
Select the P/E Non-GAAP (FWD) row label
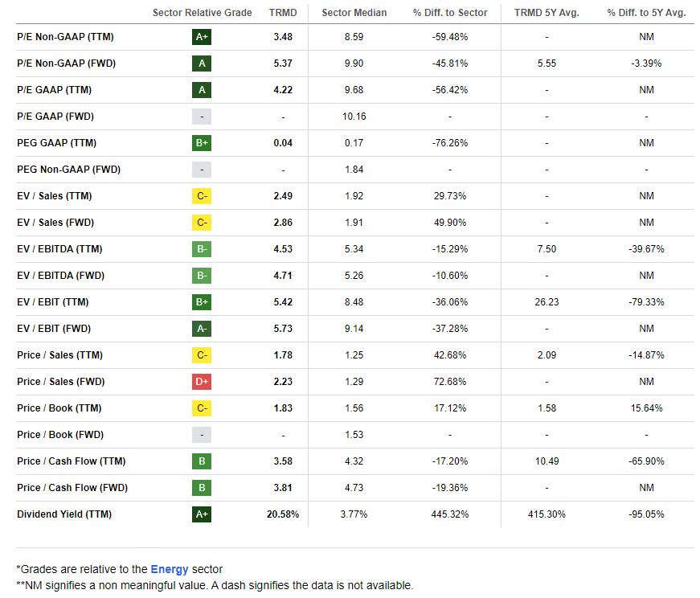pos(66,63)
